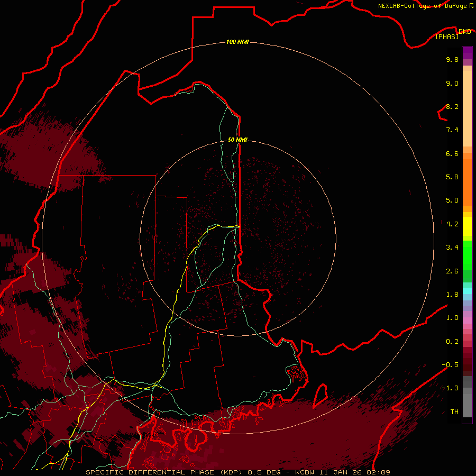Click the 8.2 legend value
This screenshot has width=476, height=476.
pyautogui.click(x=452, y=106)
